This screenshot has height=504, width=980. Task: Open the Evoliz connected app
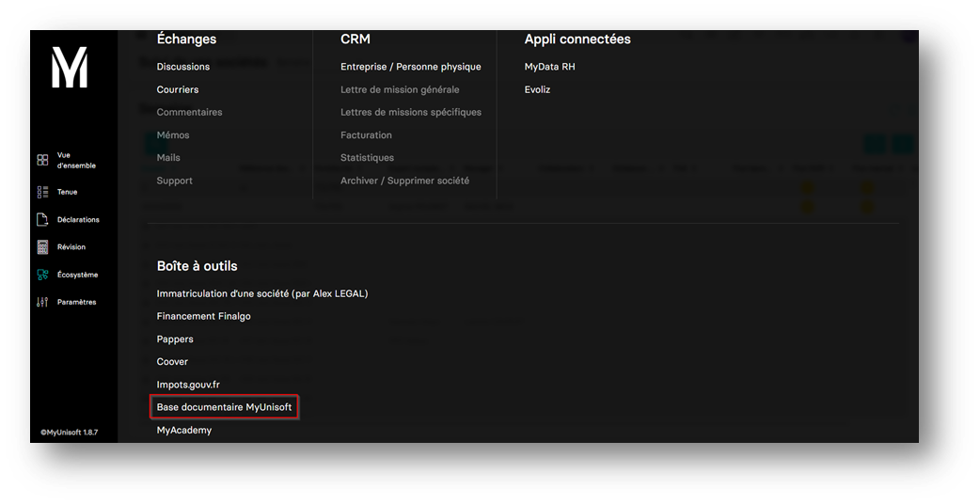[538, 89]
